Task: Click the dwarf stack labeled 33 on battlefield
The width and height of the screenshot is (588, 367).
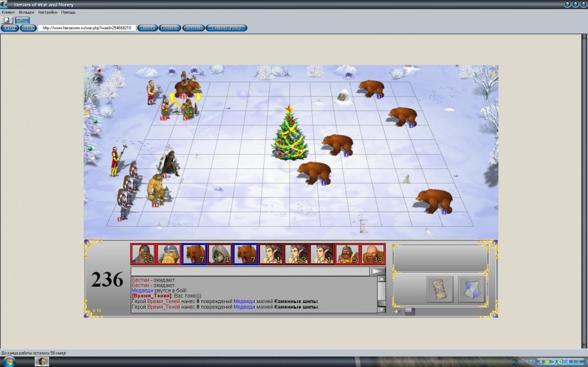Action: tap(165, 108)
